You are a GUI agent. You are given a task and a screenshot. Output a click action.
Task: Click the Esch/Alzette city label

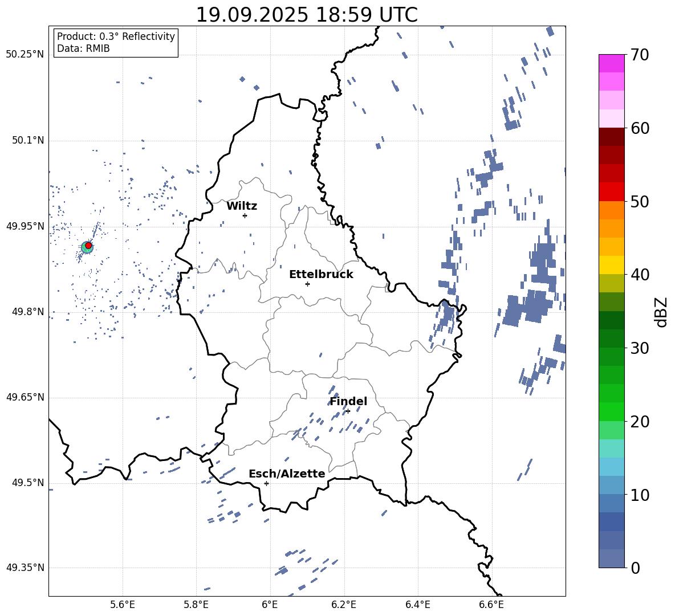(287, 474)
